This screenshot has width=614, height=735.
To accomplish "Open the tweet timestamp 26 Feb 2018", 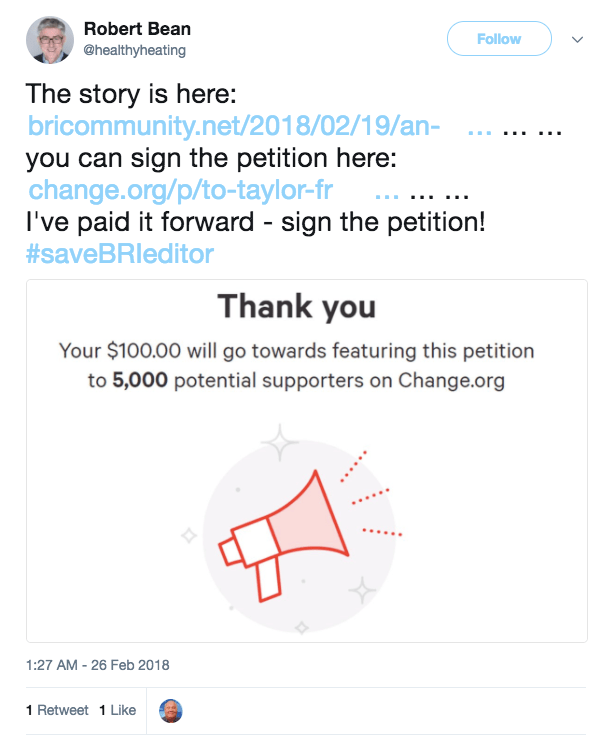I will 98,665.
